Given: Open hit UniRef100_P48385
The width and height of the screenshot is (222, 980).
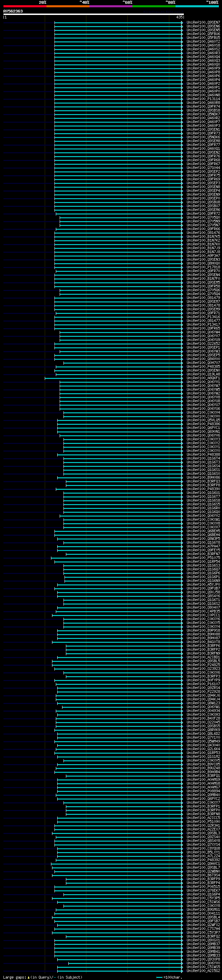Looking at the screenshot, I should point(203,367).
